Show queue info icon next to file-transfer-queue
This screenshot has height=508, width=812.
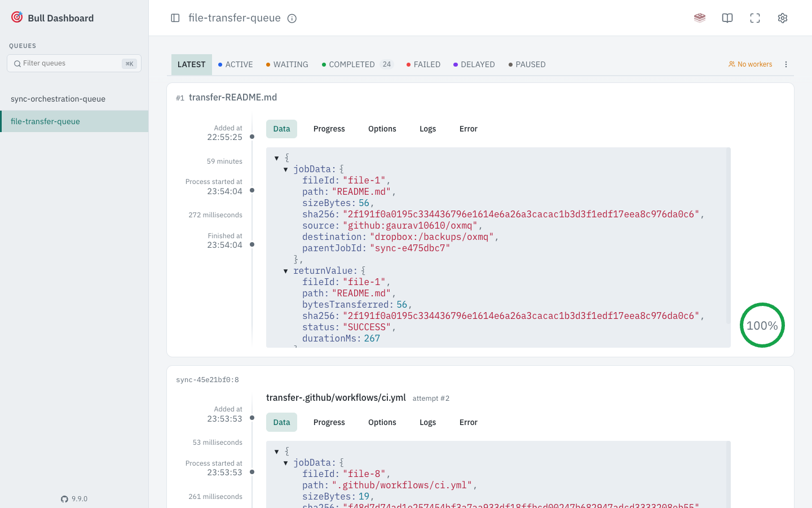pyautogui.click(x=292, y=19)
